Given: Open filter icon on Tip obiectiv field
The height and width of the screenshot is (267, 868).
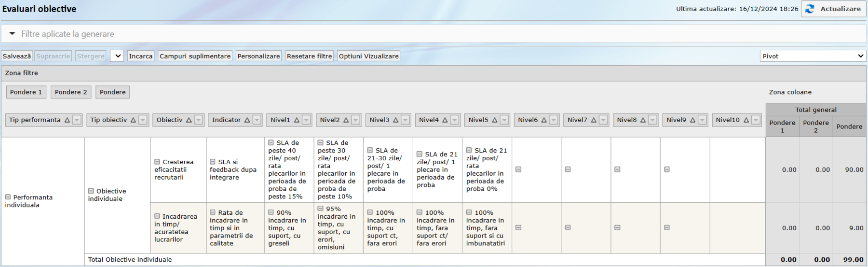Looking at the screenshot, I should click(x=143, y=120).
